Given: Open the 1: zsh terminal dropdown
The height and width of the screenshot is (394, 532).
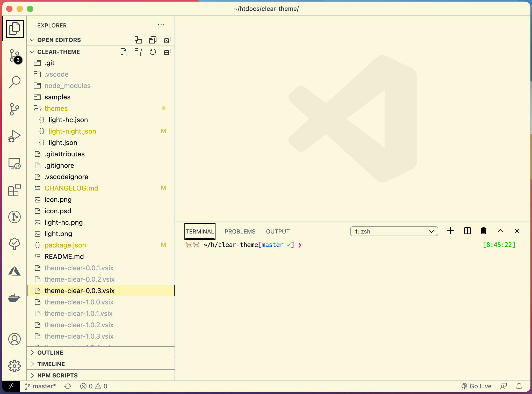Looking at the screenshot, I should point(394,231).
